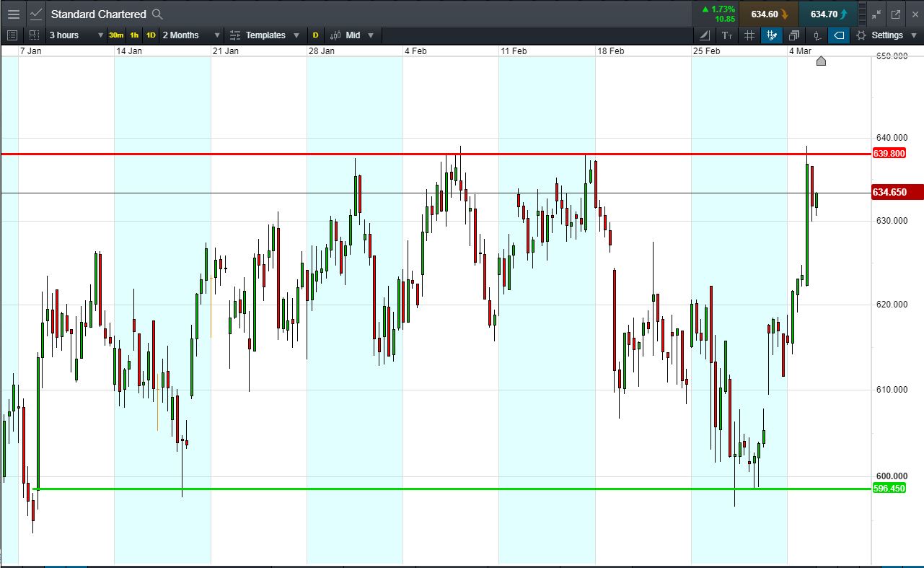Click the Templates sliders icon
This screenshot has height=568, width=924.
click(x=235, y=35)
